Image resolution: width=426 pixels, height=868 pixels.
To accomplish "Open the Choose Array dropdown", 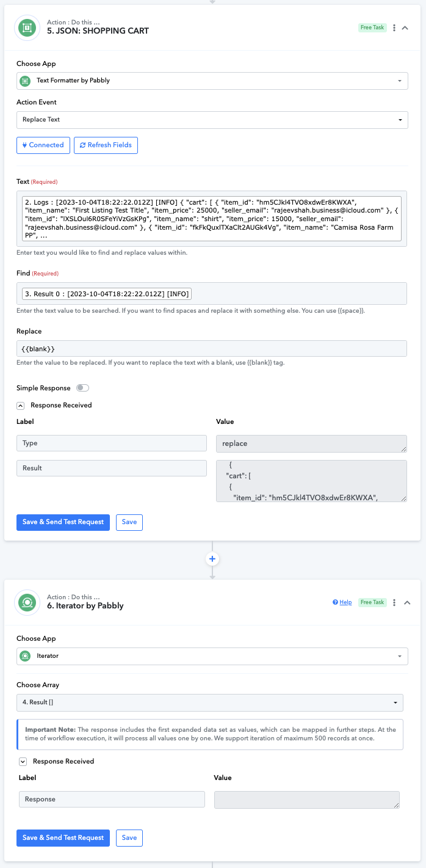I will pyautogui.click(x=210, y=702).
